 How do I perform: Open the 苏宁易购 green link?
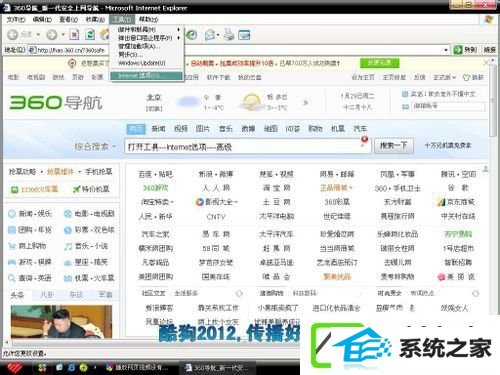coord(458,234)
